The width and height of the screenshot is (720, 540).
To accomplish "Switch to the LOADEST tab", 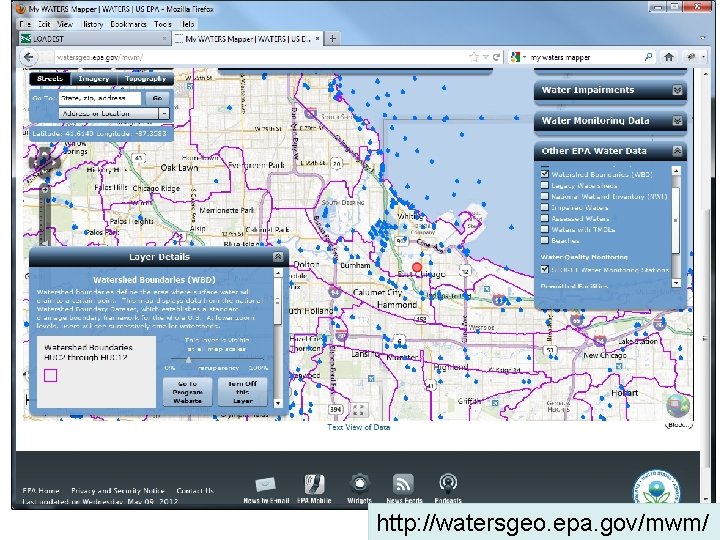I will tap(94, 39).
